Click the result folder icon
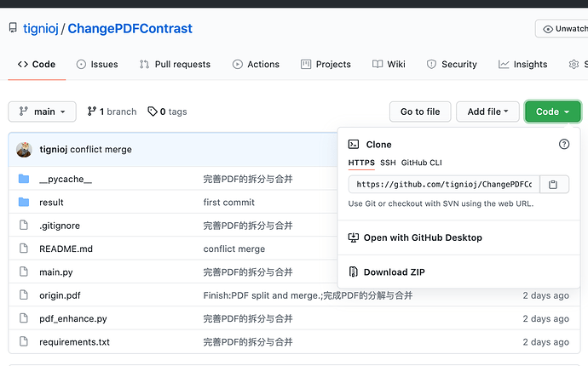 coord(24,203)
